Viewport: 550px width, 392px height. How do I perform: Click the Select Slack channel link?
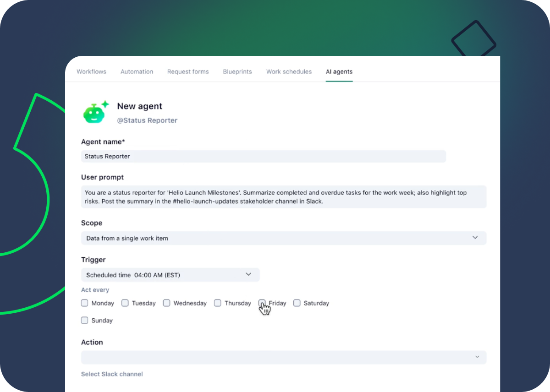tap(112, 374)
